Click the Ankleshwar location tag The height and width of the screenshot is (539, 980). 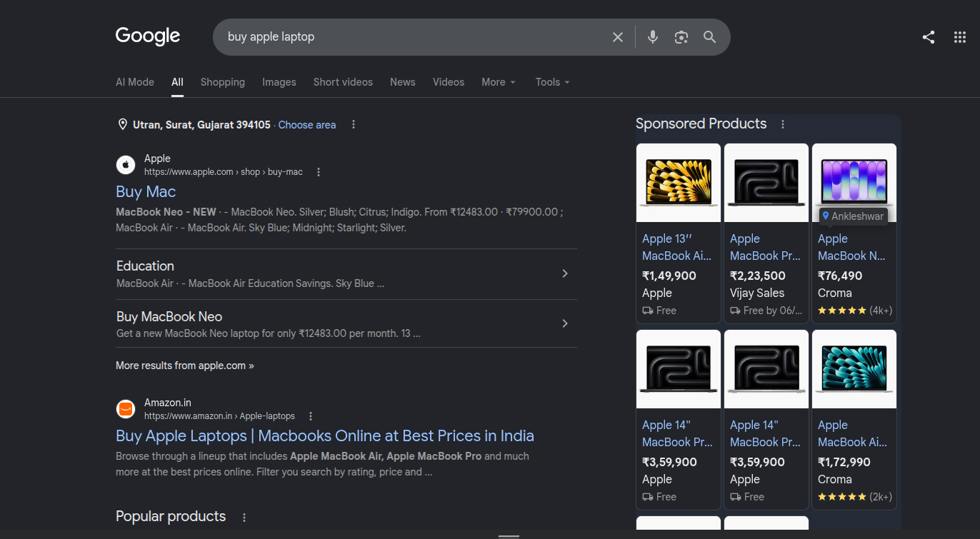[853, 216]
